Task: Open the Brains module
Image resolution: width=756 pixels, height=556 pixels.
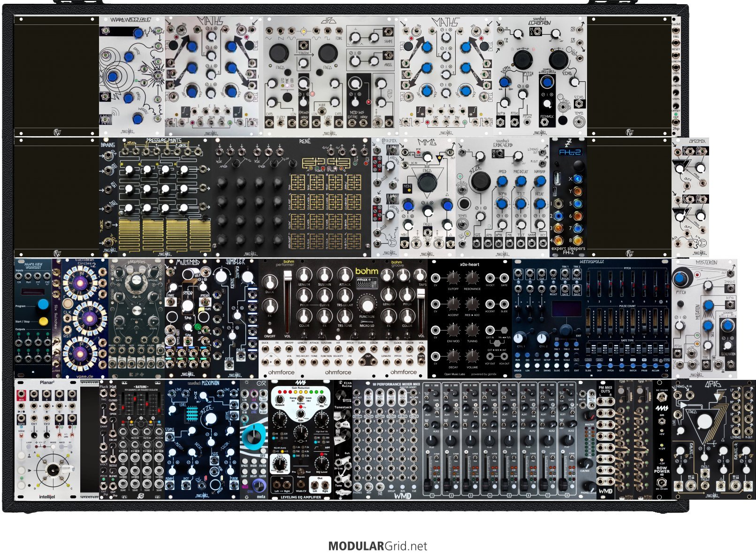Action: point(108,197)
